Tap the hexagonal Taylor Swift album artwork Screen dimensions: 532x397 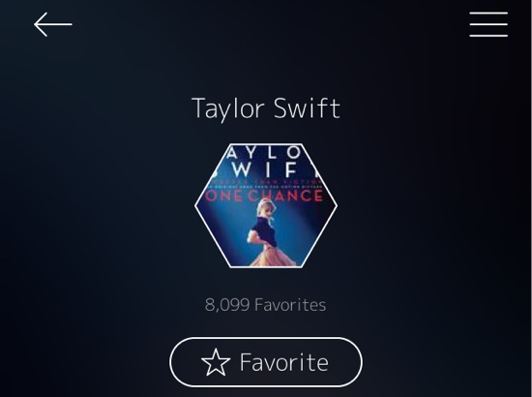[266, 206]
